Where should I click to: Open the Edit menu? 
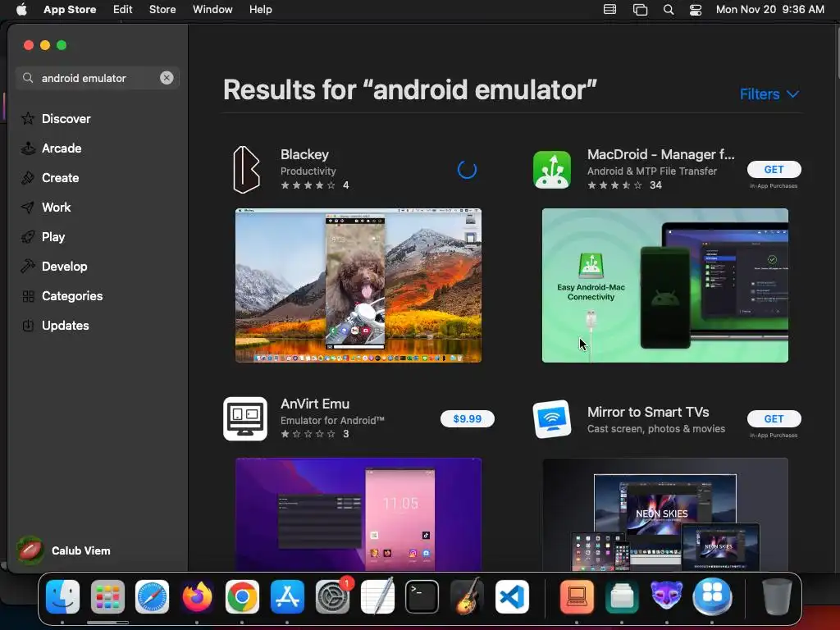(123, 10)
